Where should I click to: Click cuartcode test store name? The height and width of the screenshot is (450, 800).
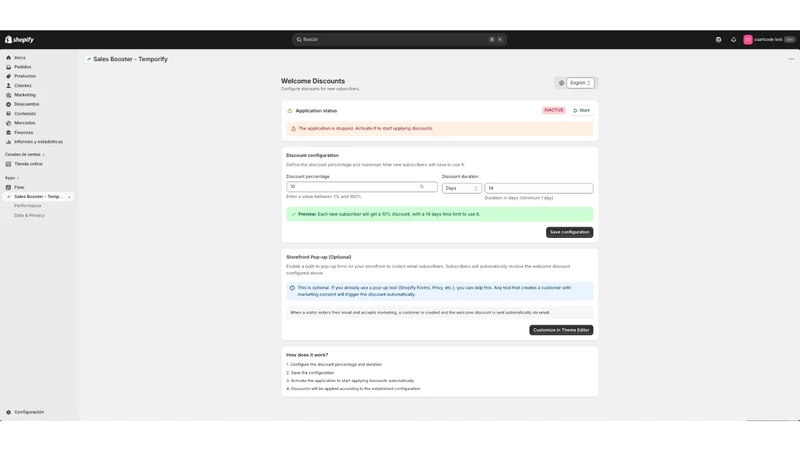(x=768, y=40)
